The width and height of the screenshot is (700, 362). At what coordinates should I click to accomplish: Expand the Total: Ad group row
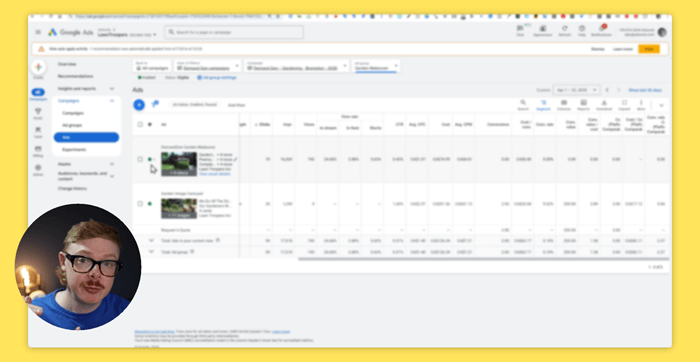[151, 252]
